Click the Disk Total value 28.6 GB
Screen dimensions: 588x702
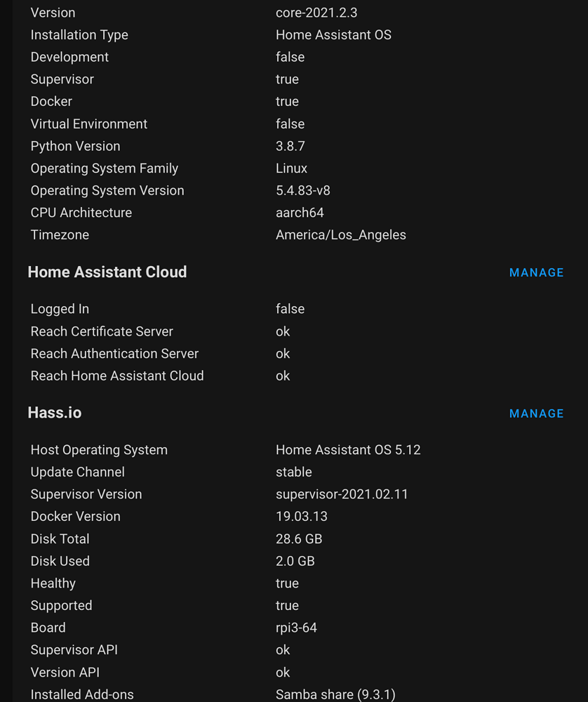pos(299,538)
